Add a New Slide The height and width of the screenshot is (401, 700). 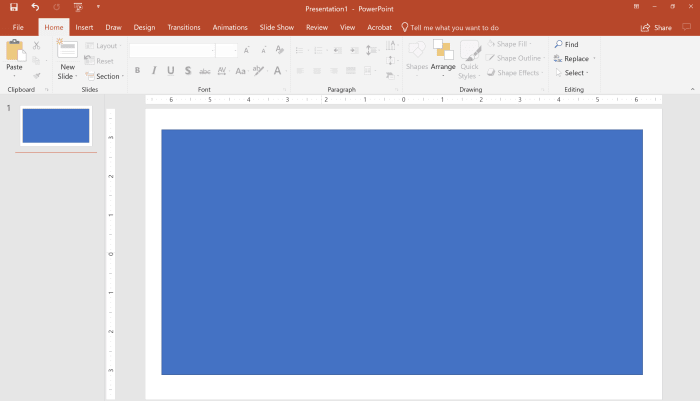click(67, 59)
